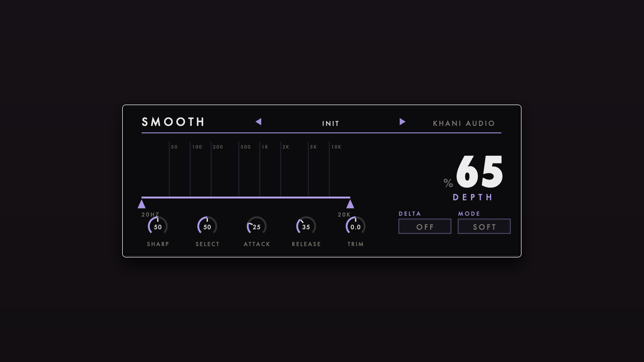Click the 20K range value label
The image size is (644, 362).
(344, 214)
